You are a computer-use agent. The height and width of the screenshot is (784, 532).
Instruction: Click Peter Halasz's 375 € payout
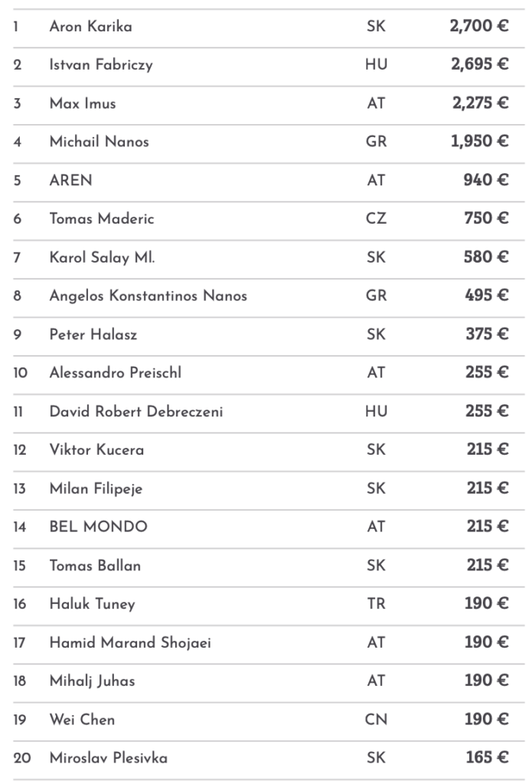[x=487, y=335]
